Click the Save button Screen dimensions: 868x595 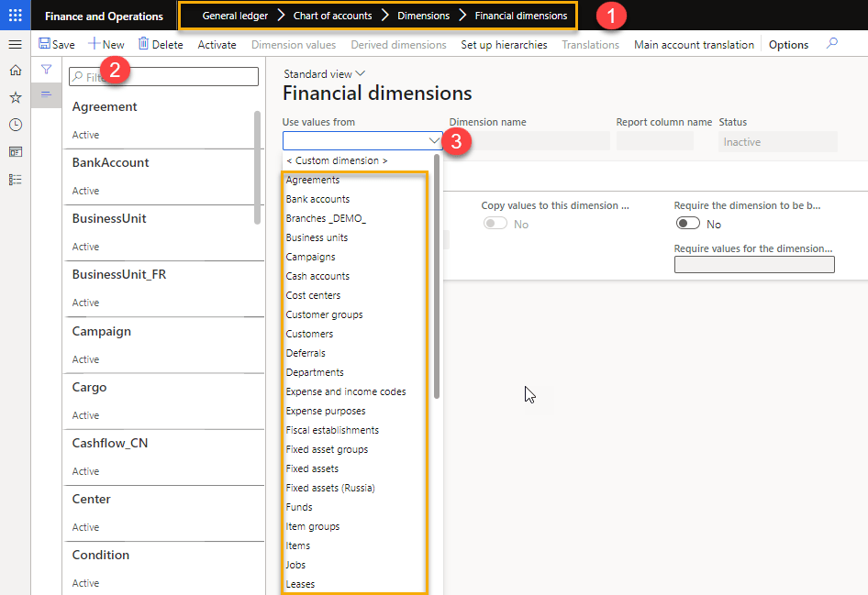point(57,44)
